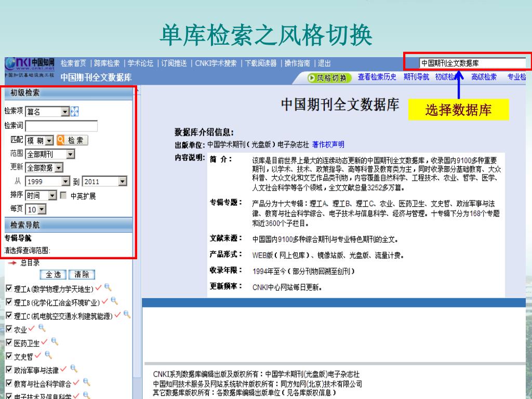Screen dimensions: 532x399
Task: Open the 排序 时间 dropdown
Action: coord(41,195)
